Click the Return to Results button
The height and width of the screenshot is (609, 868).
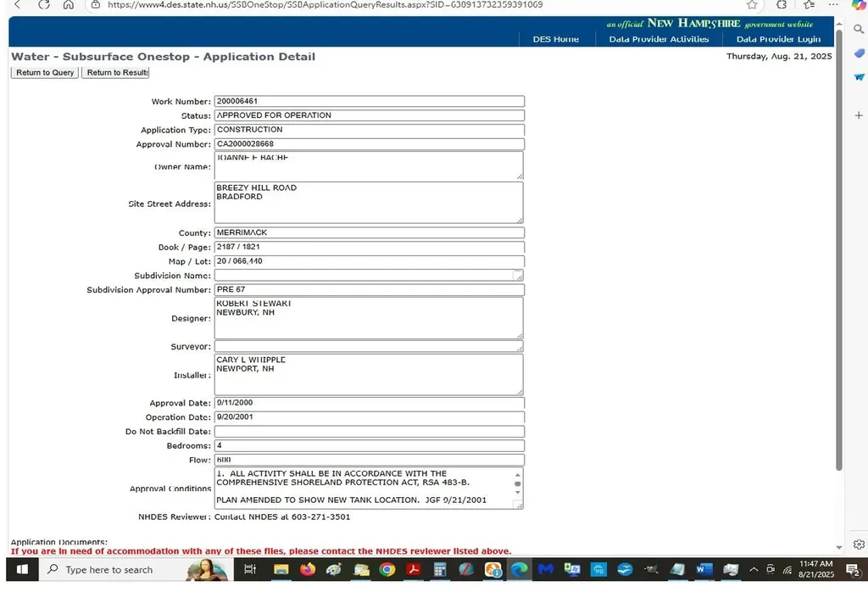116,73
